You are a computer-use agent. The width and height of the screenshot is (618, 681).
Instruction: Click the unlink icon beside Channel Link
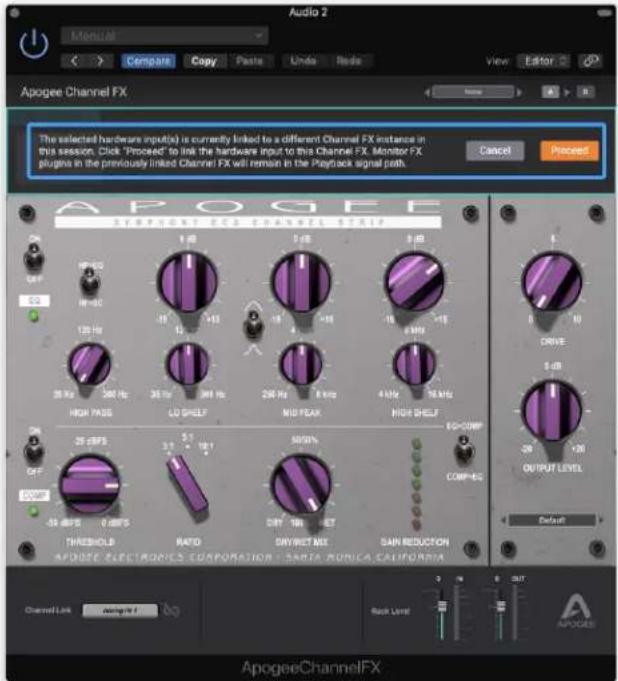pos(171,611)
